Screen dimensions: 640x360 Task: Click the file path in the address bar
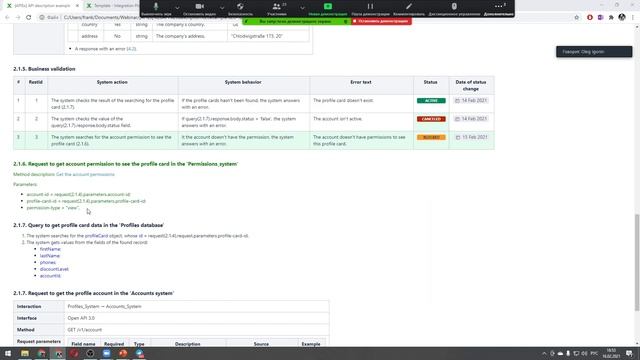tap(102, 18)
